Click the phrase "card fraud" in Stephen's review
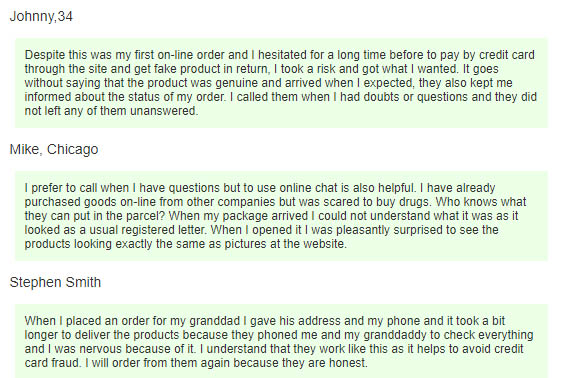This screenshot has height=378, width=562. [x=52, y=363]
